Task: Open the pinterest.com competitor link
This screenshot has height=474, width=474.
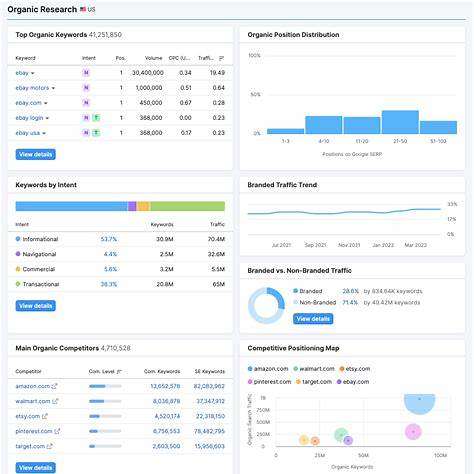Action: [x=34, y=431]
